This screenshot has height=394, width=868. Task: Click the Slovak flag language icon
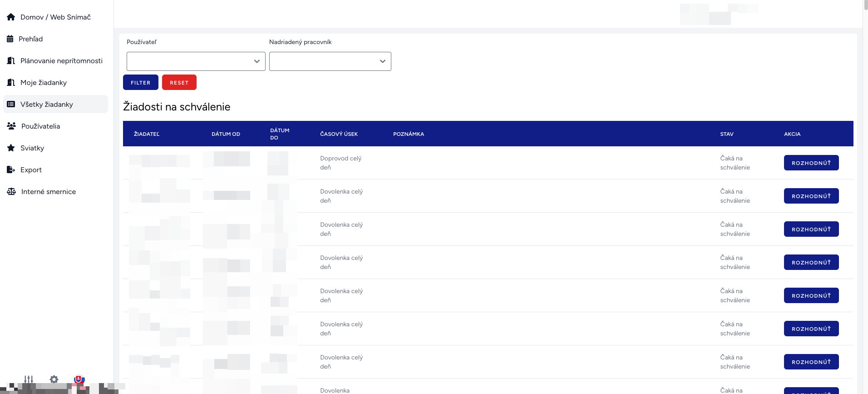79,379
